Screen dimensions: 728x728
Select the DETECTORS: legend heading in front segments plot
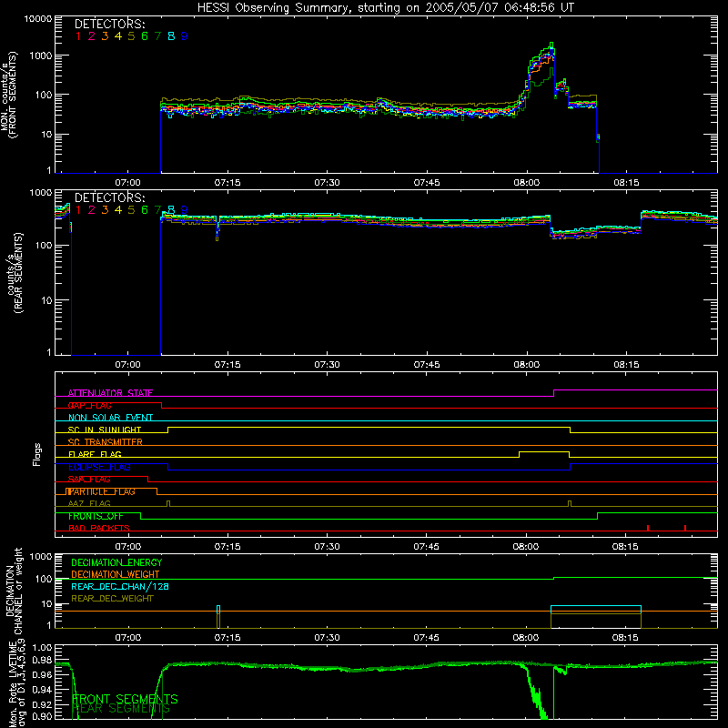click(109, 24)
